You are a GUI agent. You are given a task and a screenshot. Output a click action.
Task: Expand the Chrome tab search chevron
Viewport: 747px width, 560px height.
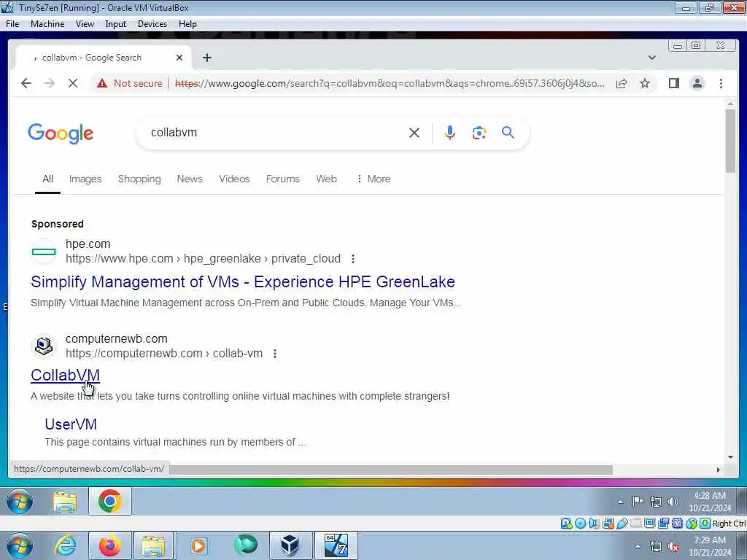pos(651,58)
